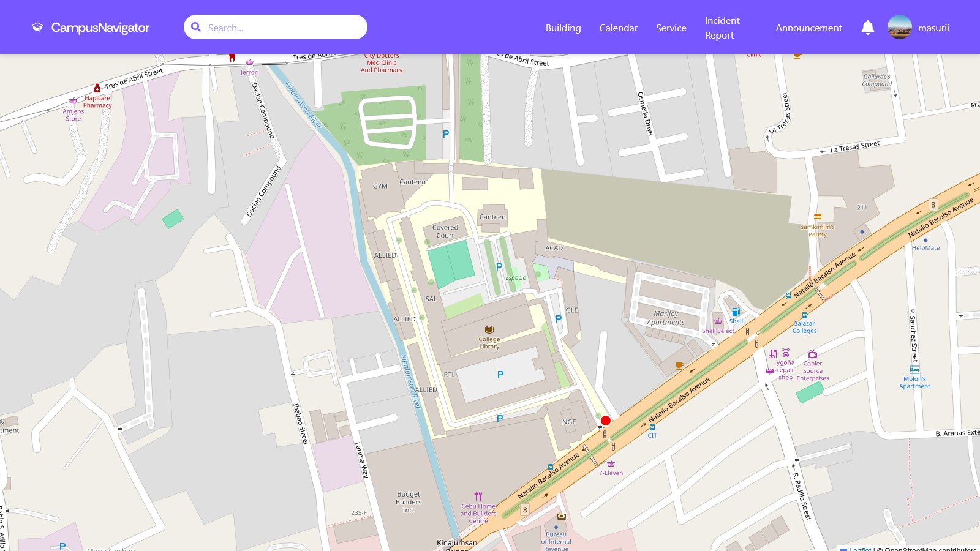
Task: Select the SAL building label
Action: [x=431, y=299]
